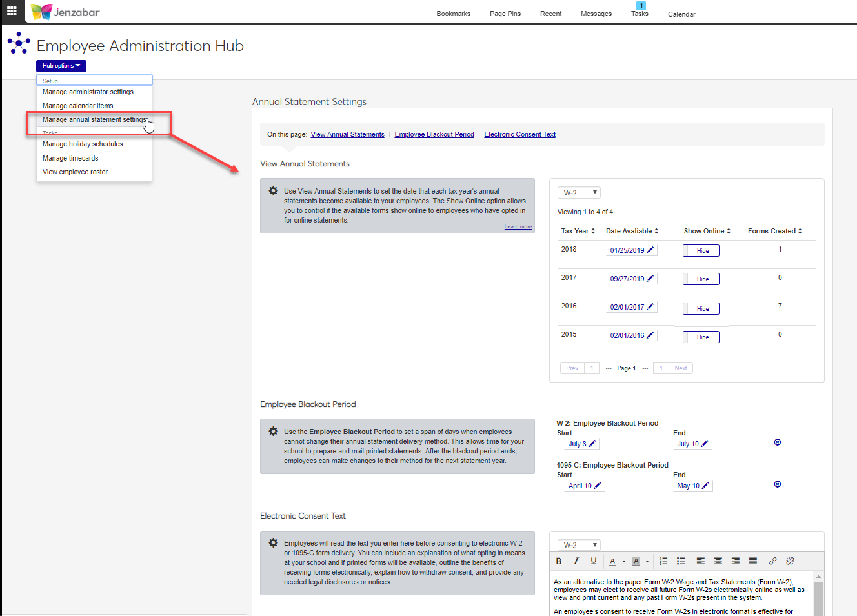This screenshot has width=857, height=616.
Task: Click the numbered list icon
Action: 663,561
